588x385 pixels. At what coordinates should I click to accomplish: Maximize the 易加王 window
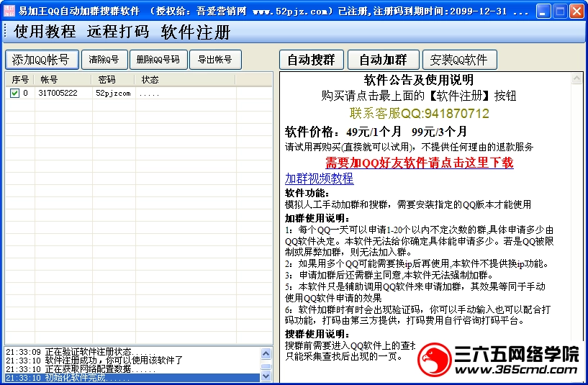tap(560, 12)
